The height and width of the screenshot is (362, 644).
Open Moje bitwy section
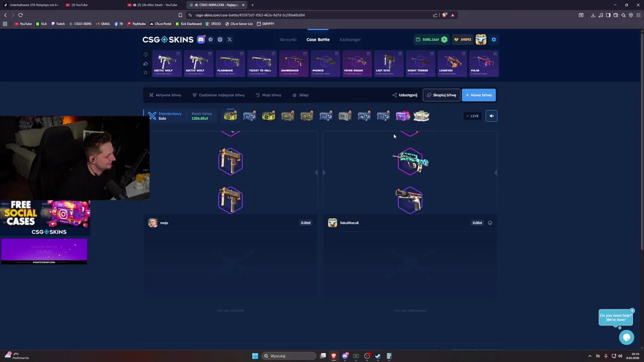click(268, 95)
